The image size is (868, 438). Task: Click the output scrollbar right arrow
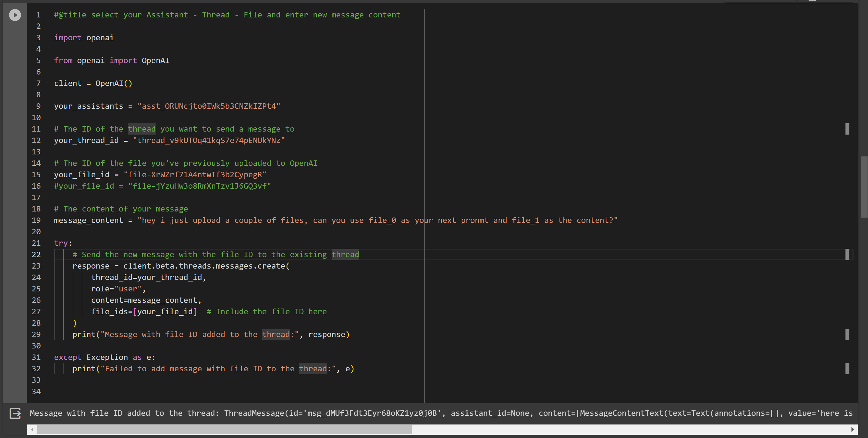point(852,430)
